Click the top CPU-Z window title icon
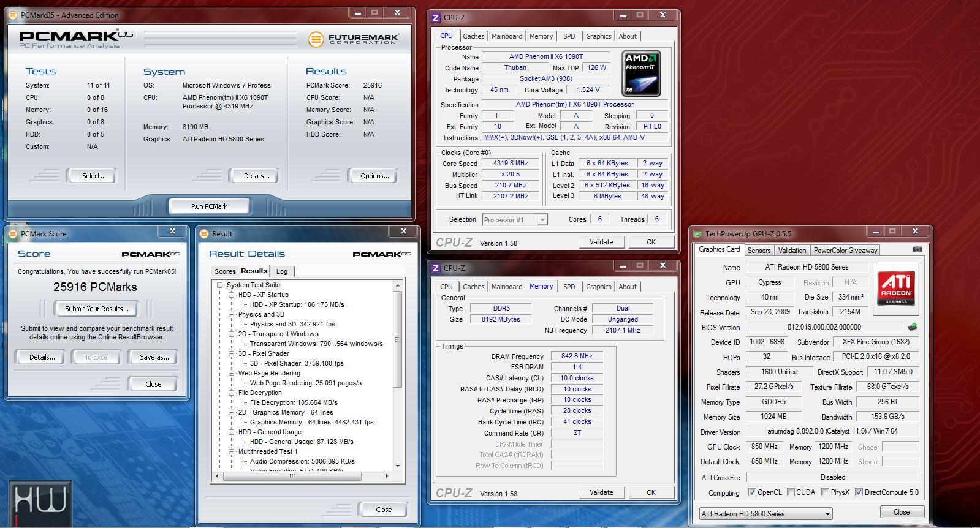The height and width of the screenshot is (528, 980). 436,17
